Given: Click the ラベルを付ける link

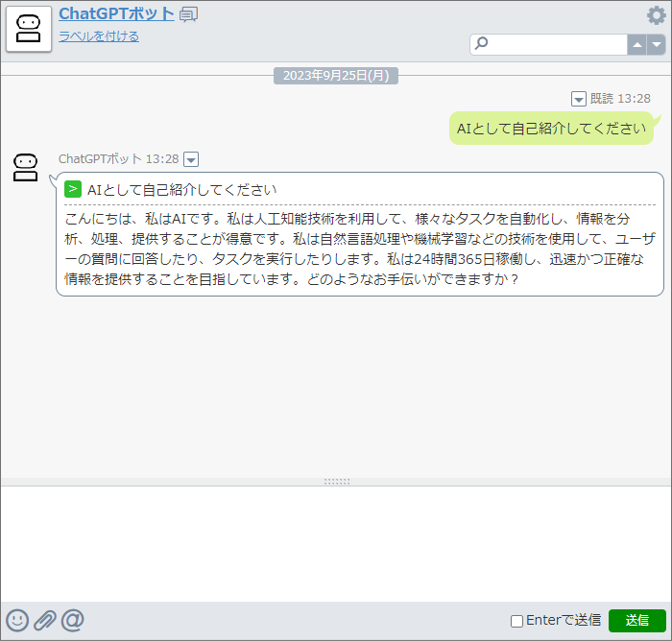Looking at the screenshot, I should tap(99, 36).
